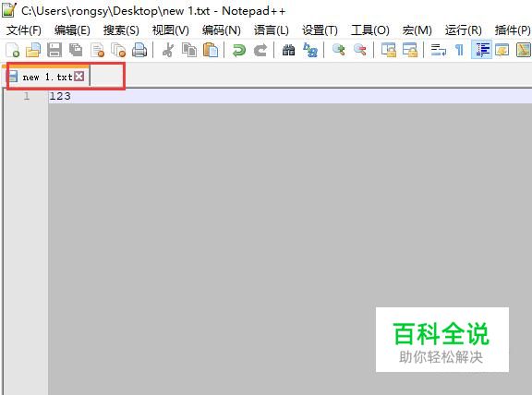This screenshot has width=532, height=395.
Task: Open the 编码(N) menu
Action: click(x=222, y=30)
